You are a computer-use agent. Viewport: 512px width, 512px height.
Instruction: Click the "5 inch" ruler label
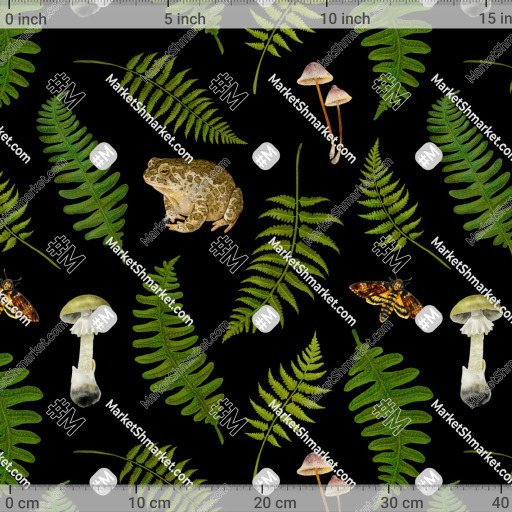(185, 19)
